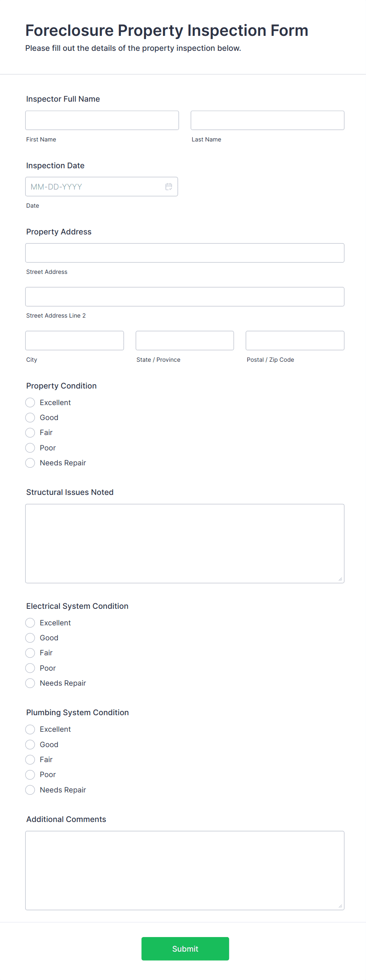366x980 pixels.
Task: Click the City input field
Action: (74, 340)
